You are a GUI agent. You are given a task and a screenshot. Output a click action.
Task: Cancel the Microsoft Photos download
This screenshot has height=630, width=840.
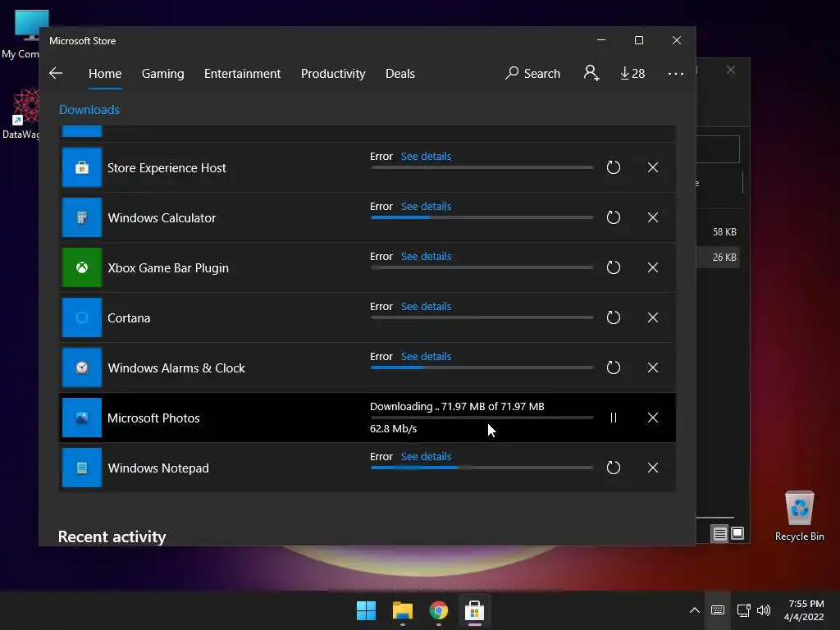[652, 418]
